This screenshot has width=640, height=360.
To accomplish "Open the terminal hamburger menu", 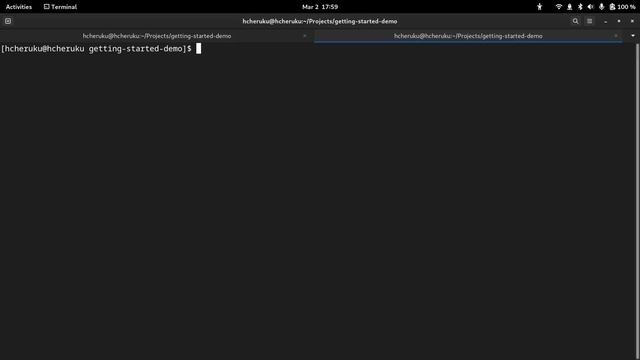I will click(x=589, y=21).
